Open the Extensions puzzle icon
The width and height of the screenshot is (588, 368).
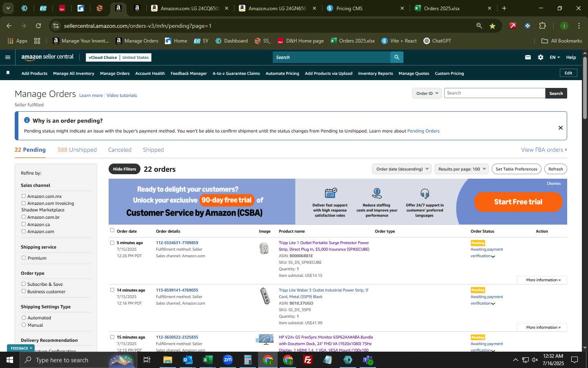(x=542, y=26)
